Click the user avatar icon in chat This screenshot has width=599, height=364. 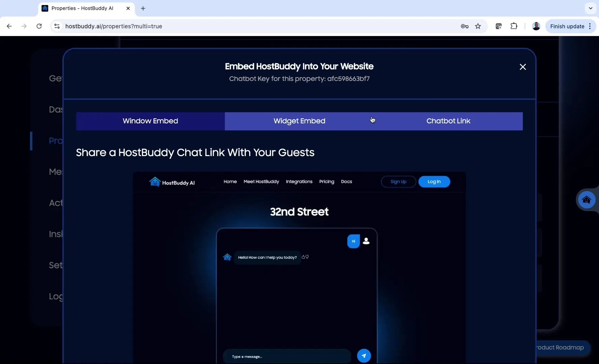coord(366,241)
